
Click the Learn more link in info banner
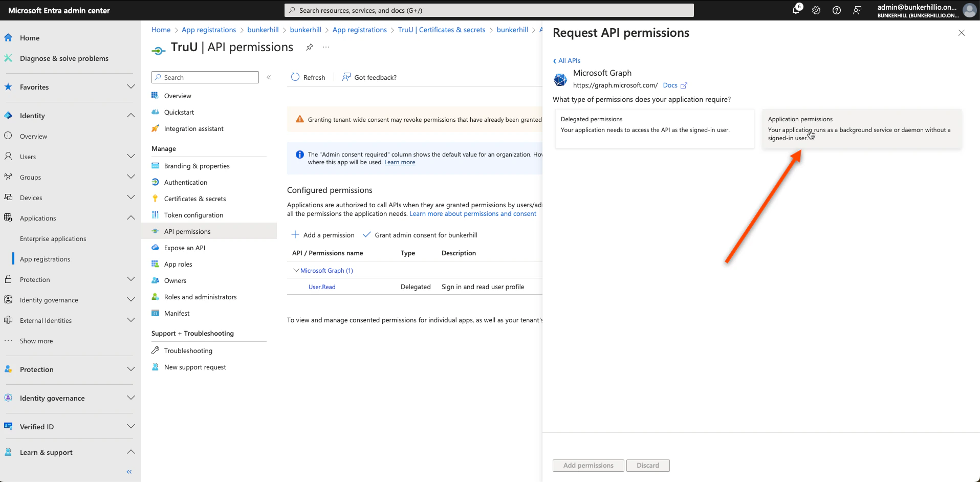[400, 162]
